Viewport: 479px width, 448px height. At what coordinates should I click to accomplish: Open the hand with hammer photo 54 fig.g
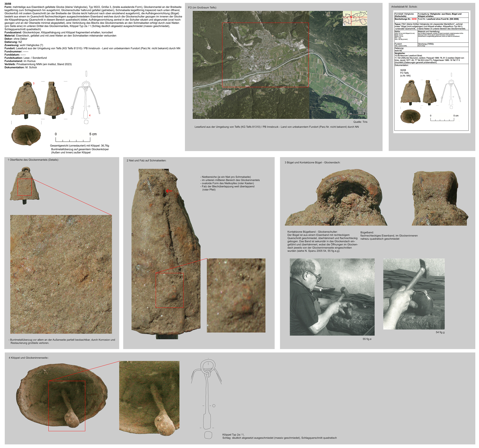[414, 294]
